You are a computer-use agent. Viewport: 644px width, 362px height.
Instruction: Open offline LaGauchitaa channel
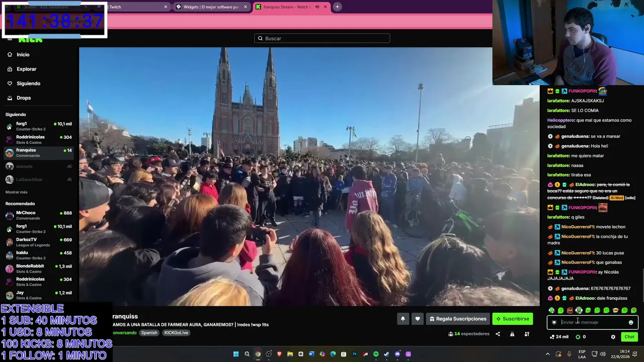[x=39, y=179]
